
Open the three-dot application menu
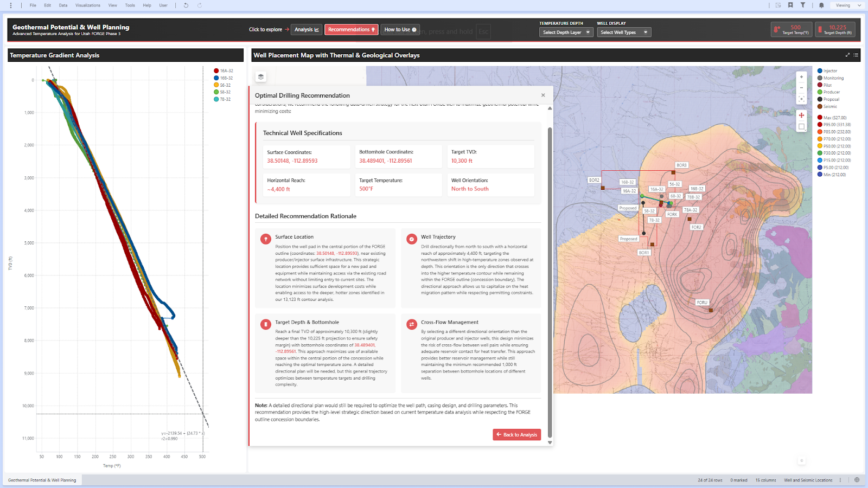11,5
